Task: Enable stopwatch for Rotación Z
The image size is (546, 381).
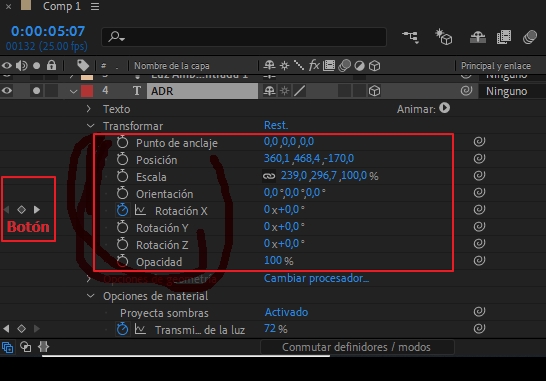Action: [122, 244]
